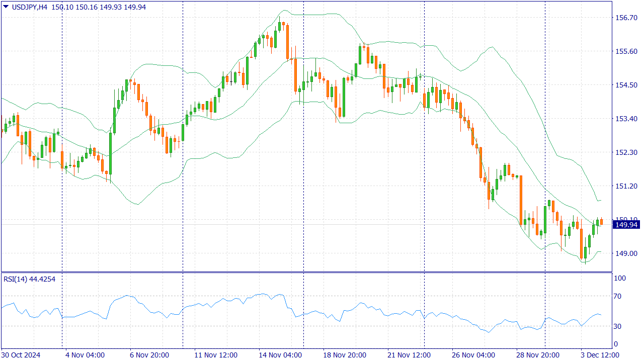This screenshot has height=362, width=644.
Task: Click the 3 Dec 12:00 time label
Action: pyautogui.click(x=600, y=354)
